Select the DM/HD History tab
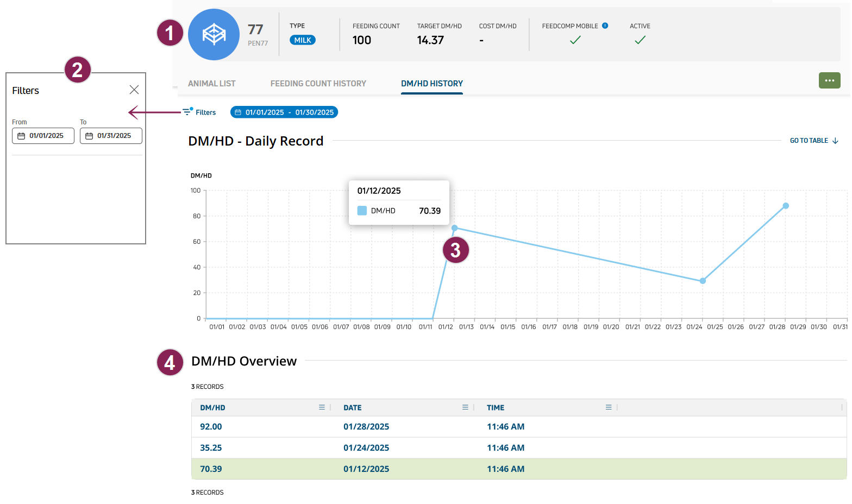Viewport: 852px width, 504px height. click(432, 84)
